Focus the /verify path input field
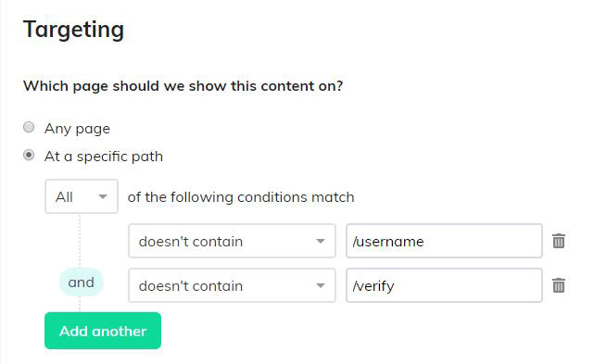Image resolution: width=594 pixels, height=364 pixels. click(x=444, y=285)
